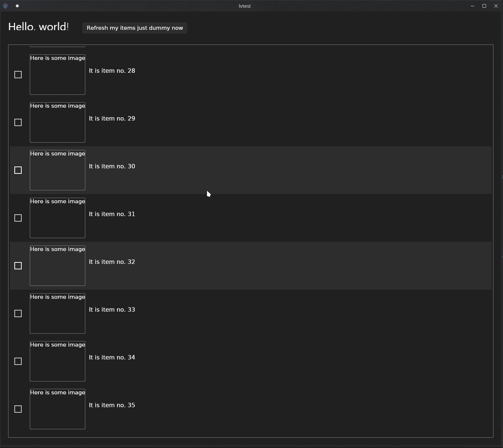This screenshot has height=448, width=503.
Task: Select the row labeled It is item no. 32
Action: coord(112,262)
